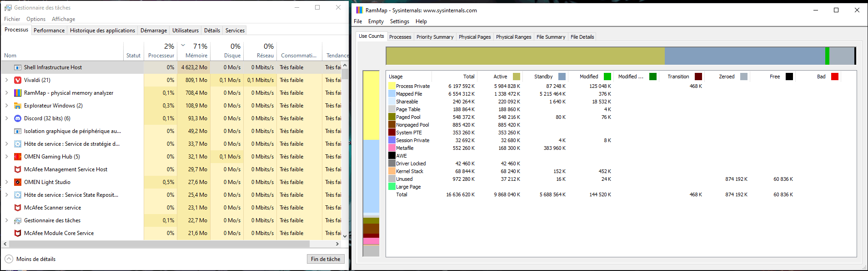Open the Fichier menu in Task Manager
The height and width of the screenshot is (271, 868).
pyautogui.click(x=12, y=19)
